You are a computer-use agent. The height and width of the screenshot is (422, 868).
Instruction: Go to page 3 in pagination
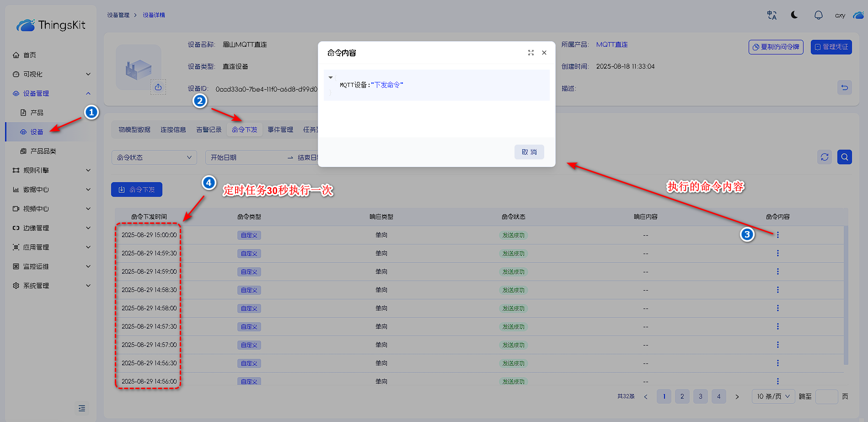tap(700, 396)
